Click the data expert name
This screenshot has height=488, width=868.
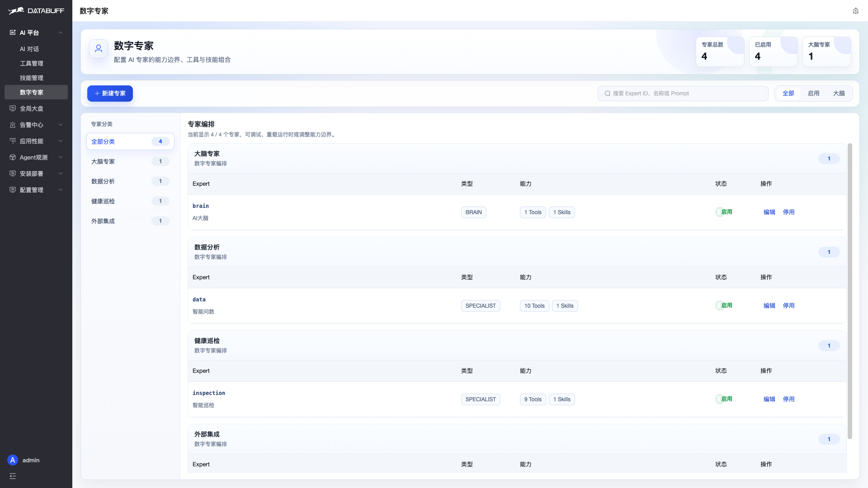(x=199, y=300)
